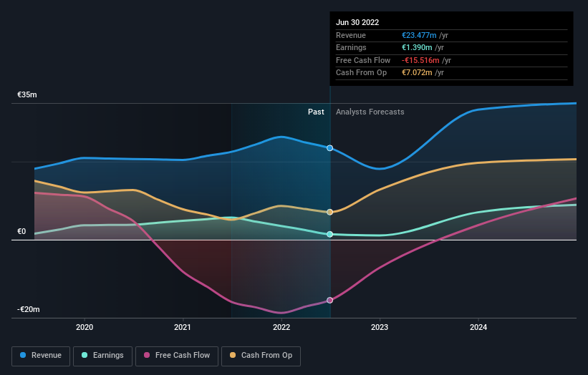Click the Analysts Forecasts label
The height and width of the screenshot is (375, 588).
pos(370,112)
